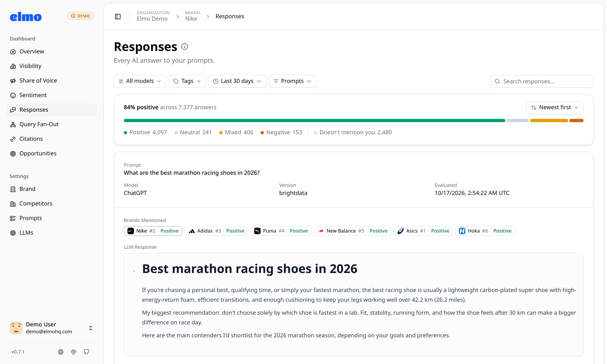Click the Puma #4 Positive label
The height and width of the screenshot is (364, 607).
coord(298,231)
